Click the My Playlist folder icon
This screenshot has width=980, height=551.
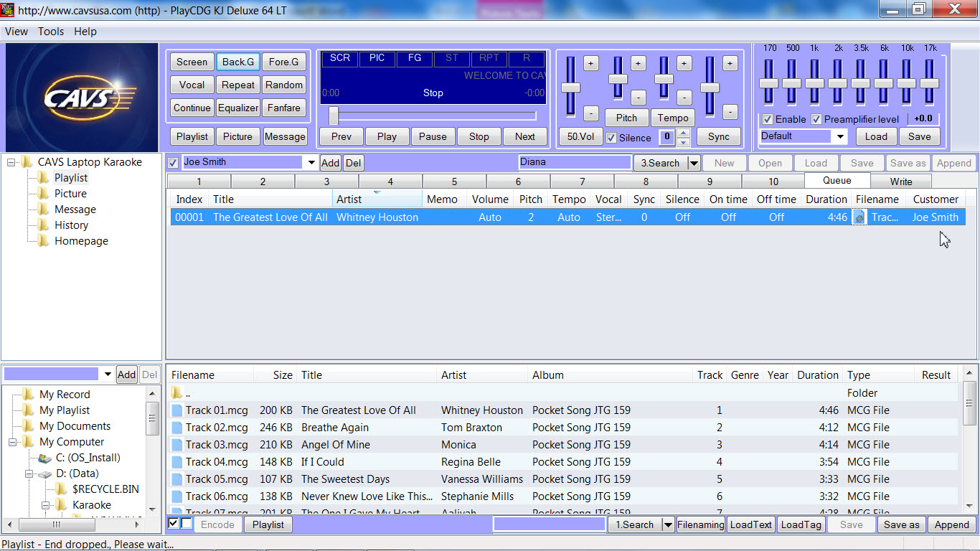(x=28, y=410)
